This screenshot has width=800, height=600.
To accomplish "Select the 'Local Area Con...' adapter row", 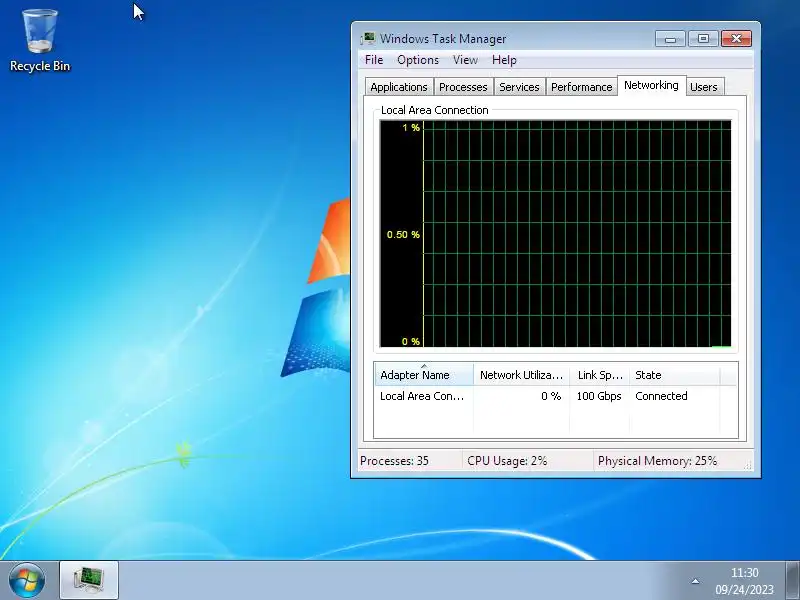I will click(x=555, y=396).
